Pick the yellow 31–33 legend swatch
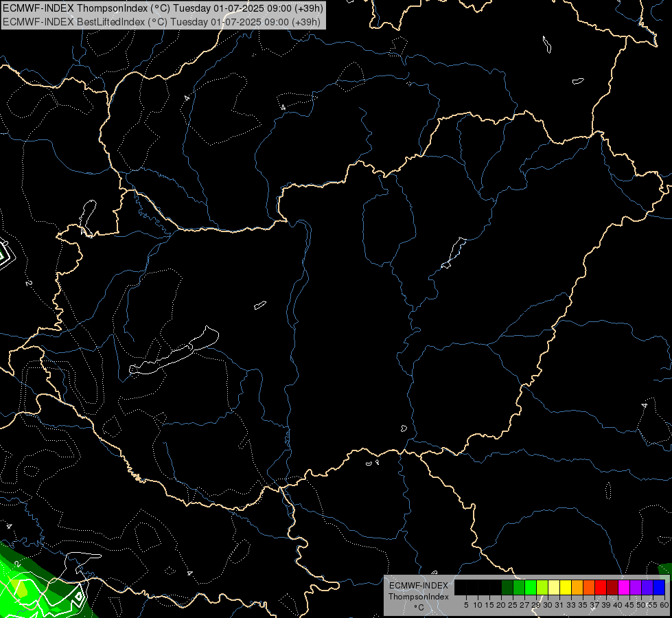 click(566, 587)
